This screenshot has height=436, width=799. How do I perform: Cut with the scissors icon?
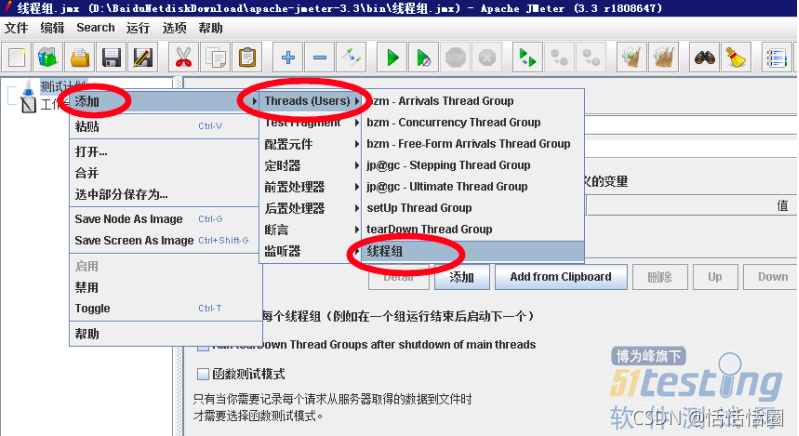pos(183,58)
